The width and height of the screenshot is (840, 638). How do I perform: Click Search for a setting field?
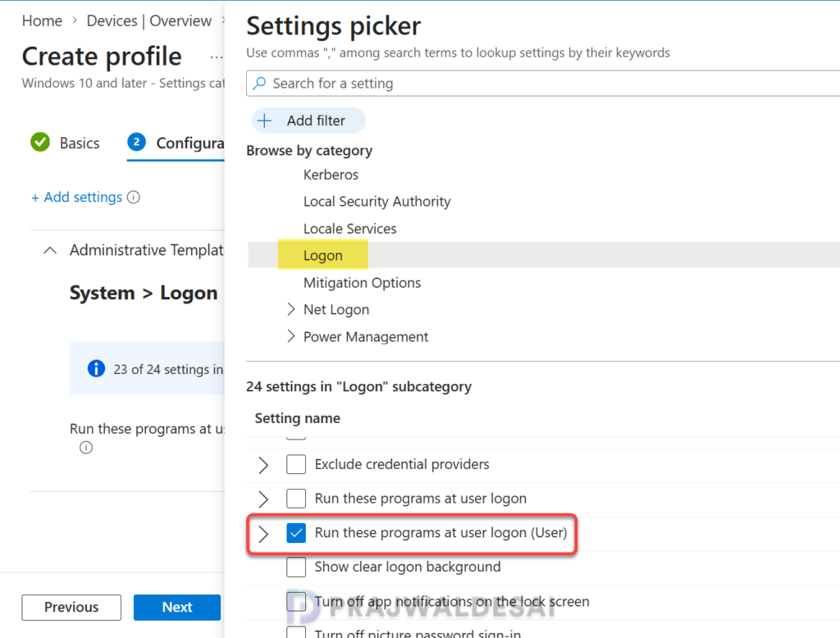pyautogui.click(x=543, y=84)
